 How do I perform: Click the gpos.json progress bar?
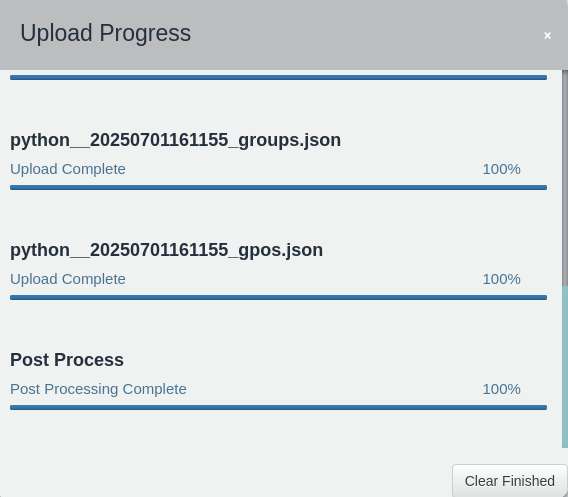click(279, 297)
